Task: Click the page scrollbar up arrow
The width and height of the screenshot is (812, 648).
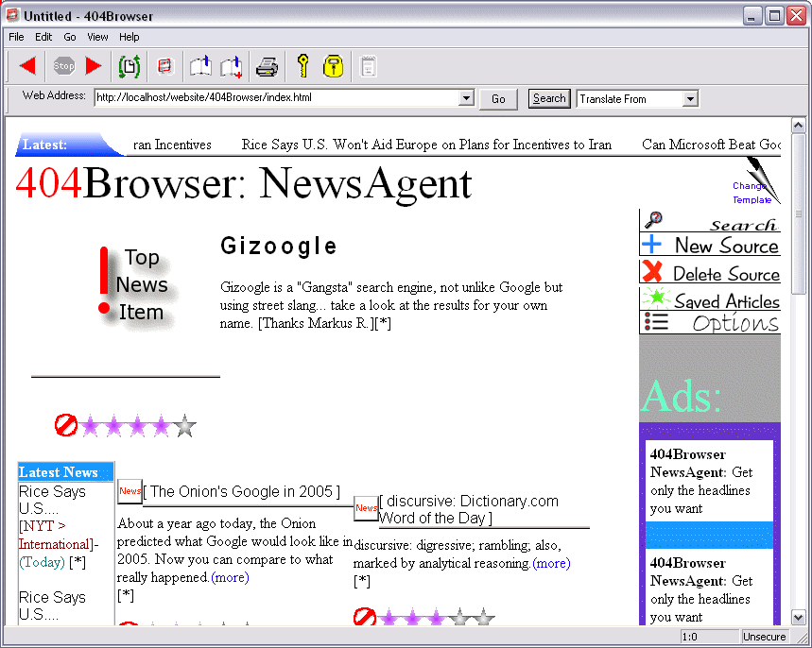Action: [x=798, y=126]
